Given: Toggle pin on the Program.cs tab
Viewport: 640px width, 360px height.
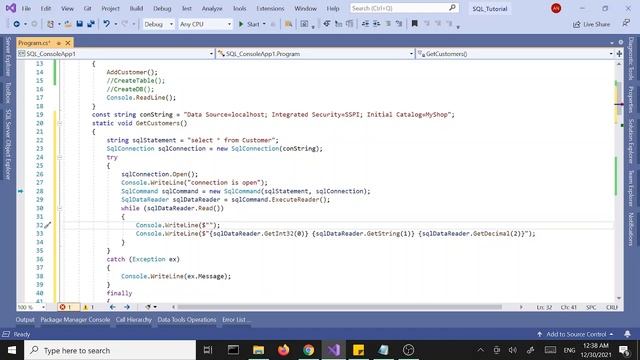Looking at the screenshot, I should click(59, 43).
